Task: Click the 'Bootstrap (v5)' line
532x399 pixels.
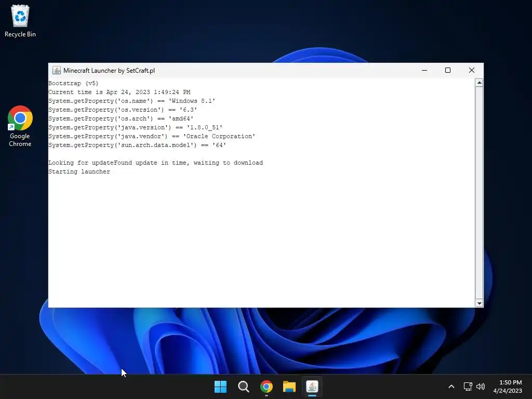Action: (x=73, y=84)
